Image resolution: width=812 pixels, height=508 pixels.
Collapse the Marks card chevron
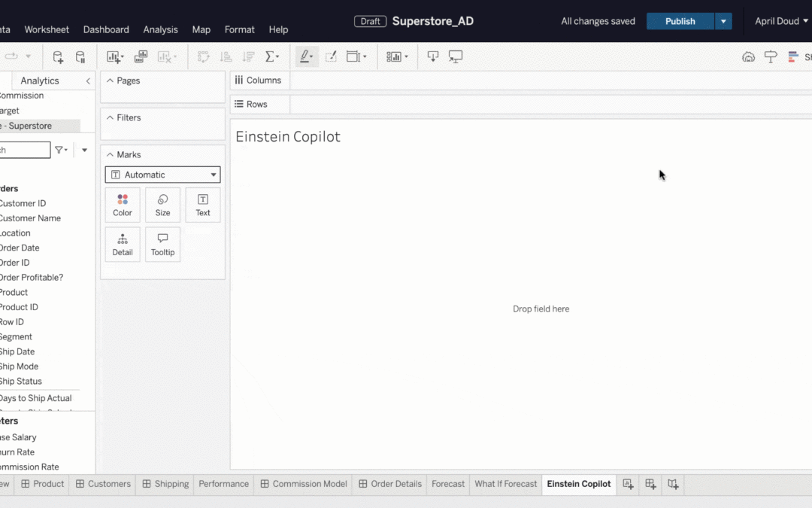(110, 154)
